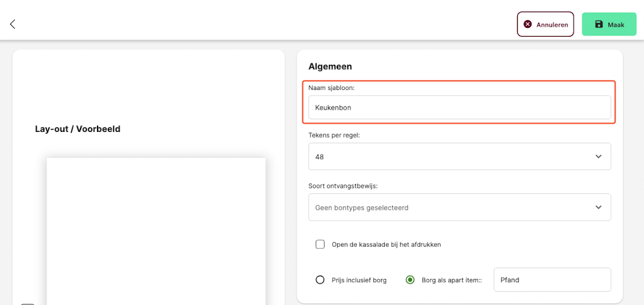The height and width of the screenshot is (305, 644).
Task: Click the X icon inside Annuleren
Action: click(528, 24)
